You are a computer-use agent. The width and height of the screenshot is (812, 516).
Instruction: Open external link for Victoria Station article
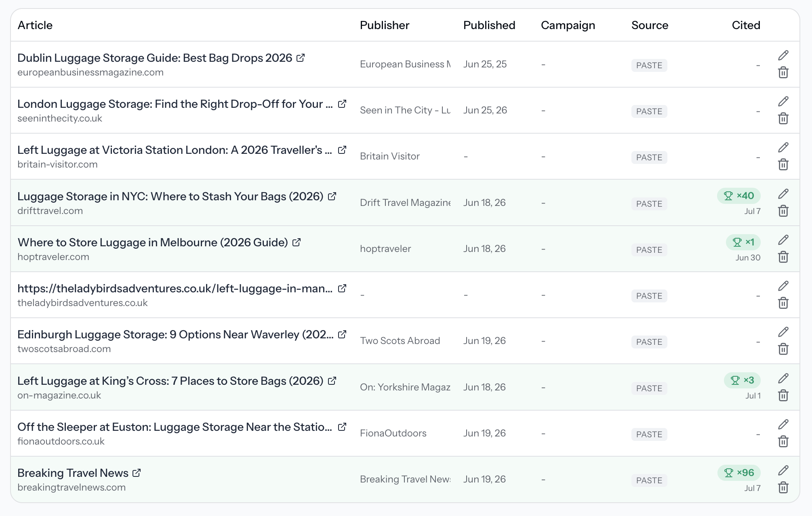342,150
